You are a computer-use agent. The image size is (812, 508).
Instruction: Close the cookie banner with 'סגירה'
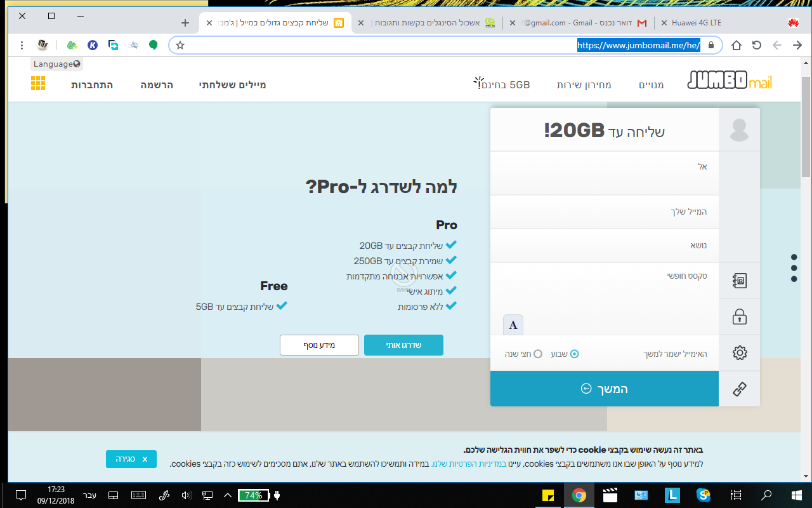[x=131, y=459]
